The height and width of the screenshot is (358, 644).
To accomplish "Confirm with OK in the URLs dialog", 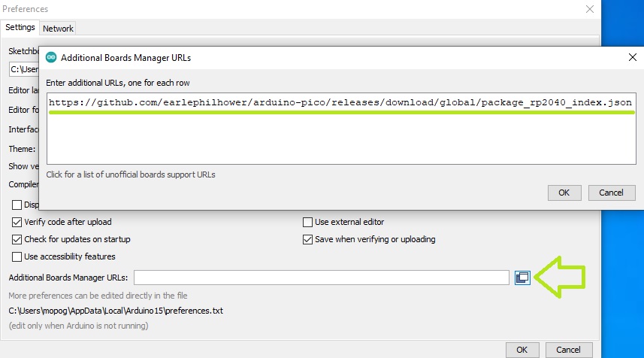I will point(564,193).
